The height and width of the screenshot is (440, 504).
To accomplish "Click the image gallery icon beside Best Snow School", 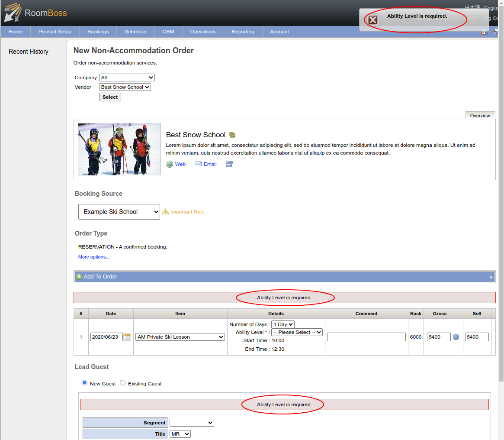I will click(x=232, y=135).
